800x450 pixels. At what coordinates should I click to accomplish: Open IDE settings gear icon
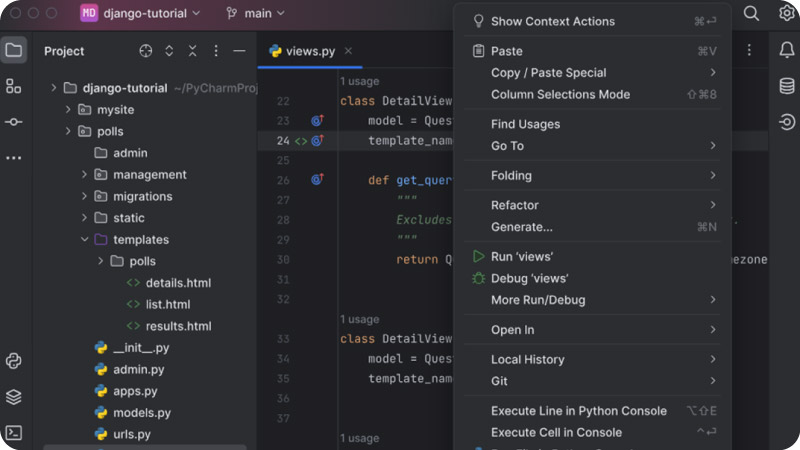[x=787, y=13]
